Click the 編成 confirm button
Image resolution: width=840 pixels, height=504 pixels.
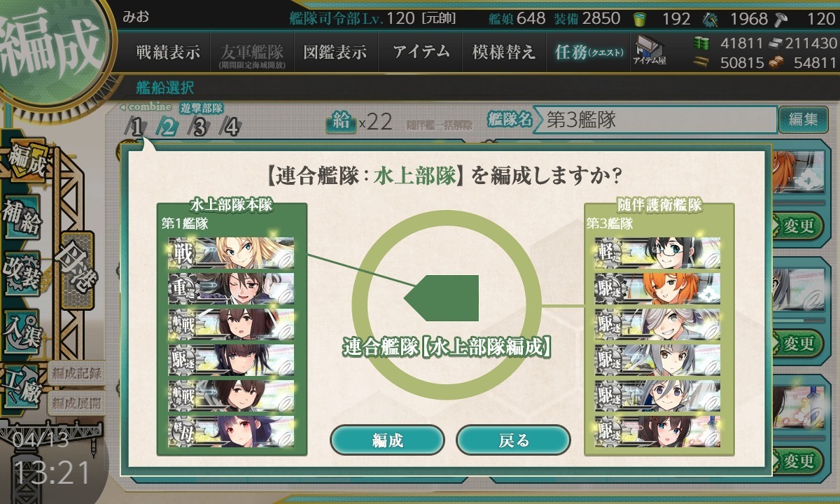point(387,440)
